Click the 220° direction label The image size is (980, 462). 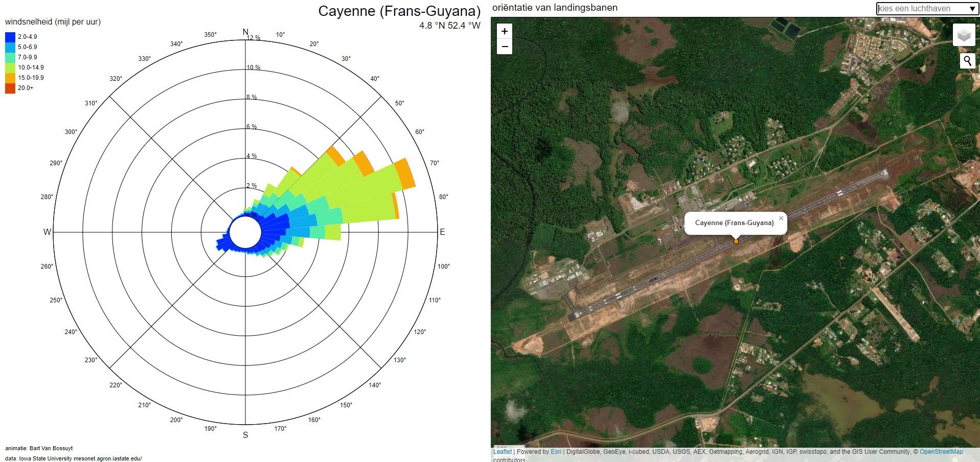(x=116, y=385)
